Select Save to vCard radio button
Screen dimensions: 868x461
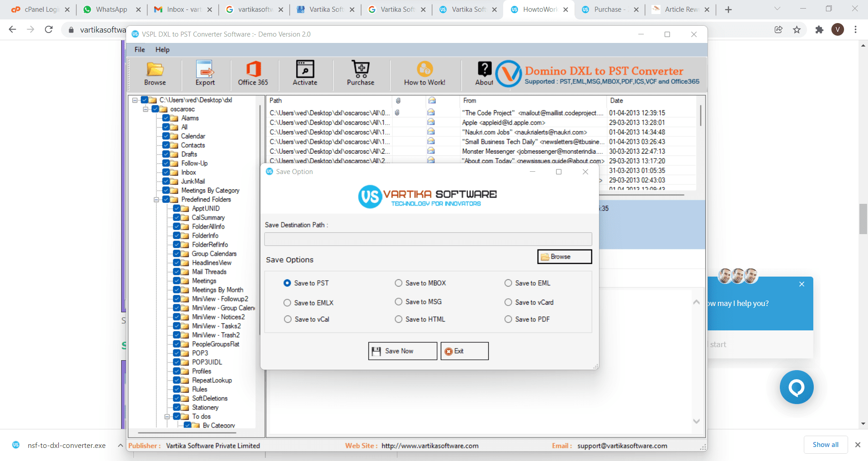tap(508, 302)
